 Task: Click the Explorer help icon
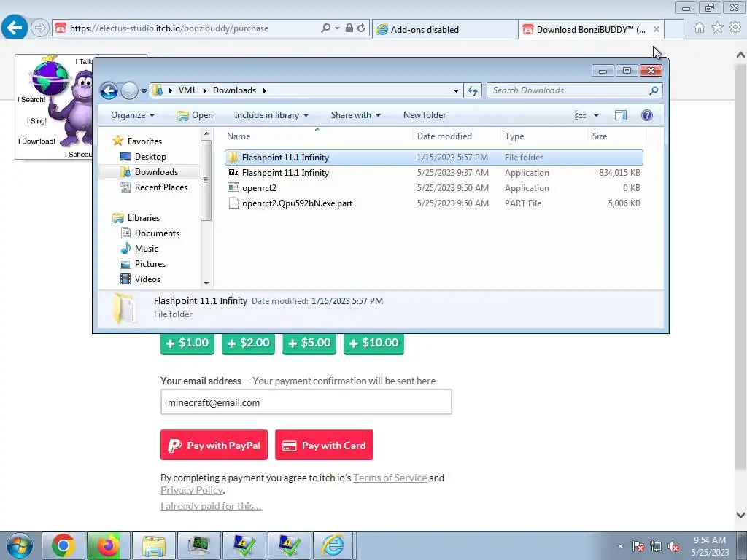647,115
